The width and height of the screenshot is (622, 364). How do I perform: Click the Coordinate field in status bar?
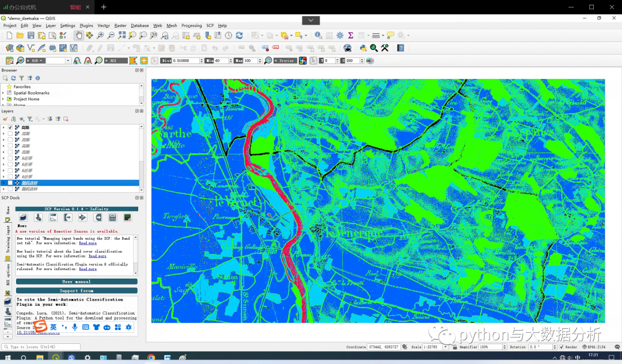pyautogui.click(x=383, y=347)
